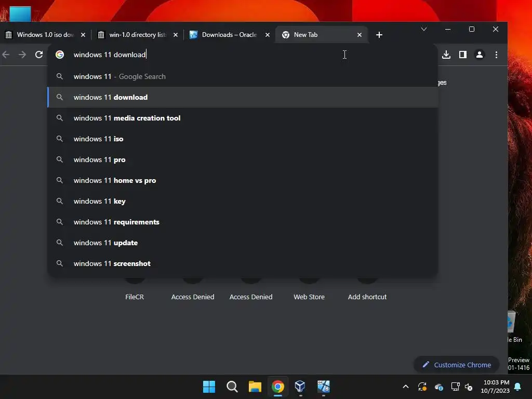Select suggestion windows 11 key
This screenshot has width=532, height=399.
[x=243, y=201]
